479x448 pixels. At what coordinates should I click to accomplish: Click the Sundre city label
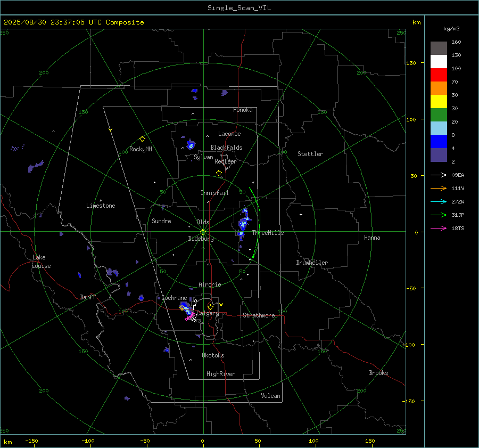tap(161, 221)
